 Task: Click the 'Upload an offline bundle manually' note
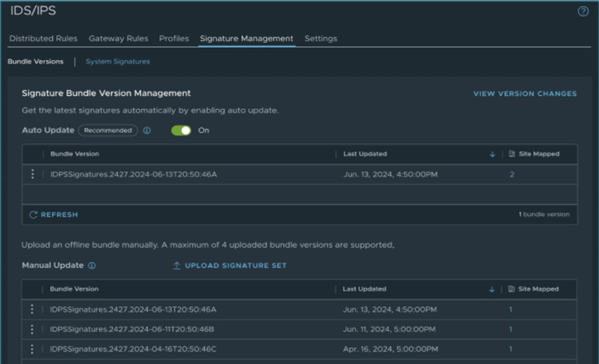point(208,245)
